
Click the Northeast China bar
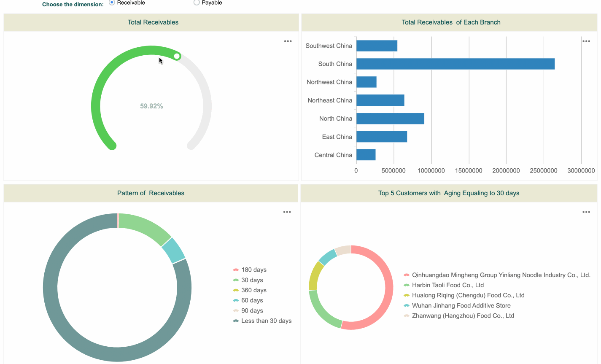pyautogui.click(x=380, y=100)
